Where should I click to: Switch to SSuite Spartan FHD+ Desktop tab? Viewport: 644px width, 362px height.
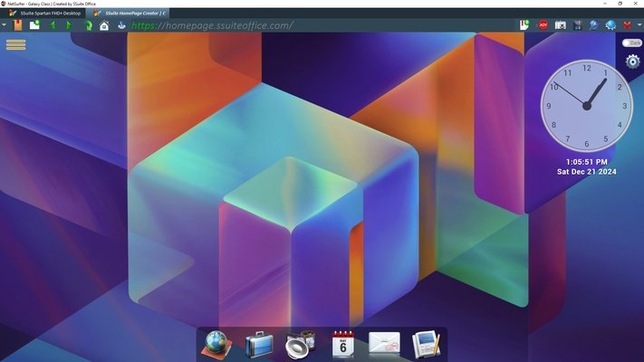pos(44,14)
